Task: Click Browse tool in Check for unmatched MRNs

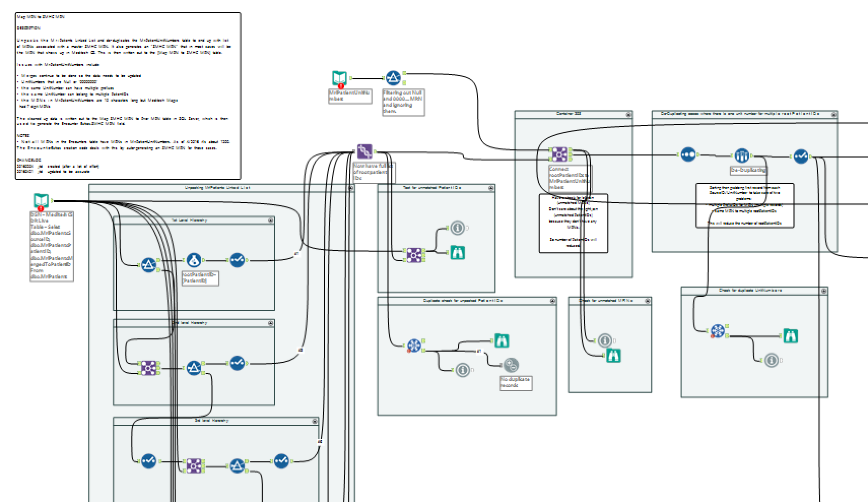Action: point(614,355)
